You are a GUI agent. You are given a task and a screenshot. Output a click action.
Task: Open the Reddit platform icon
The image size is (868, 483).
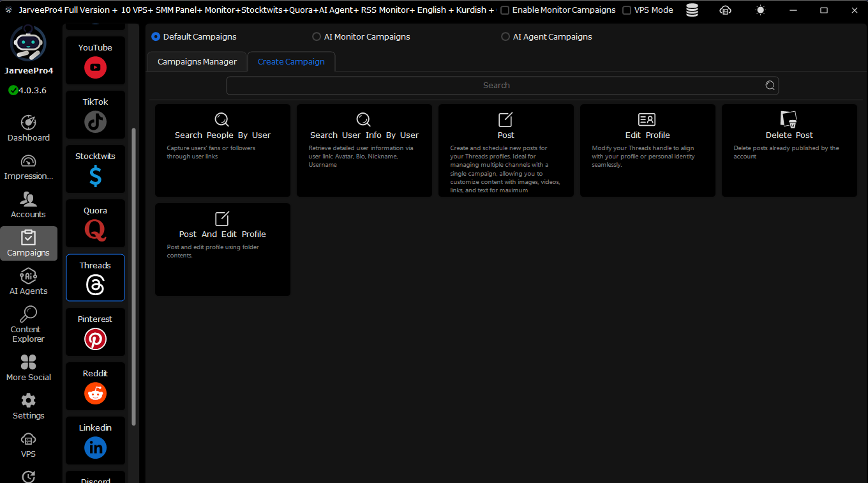95,393
